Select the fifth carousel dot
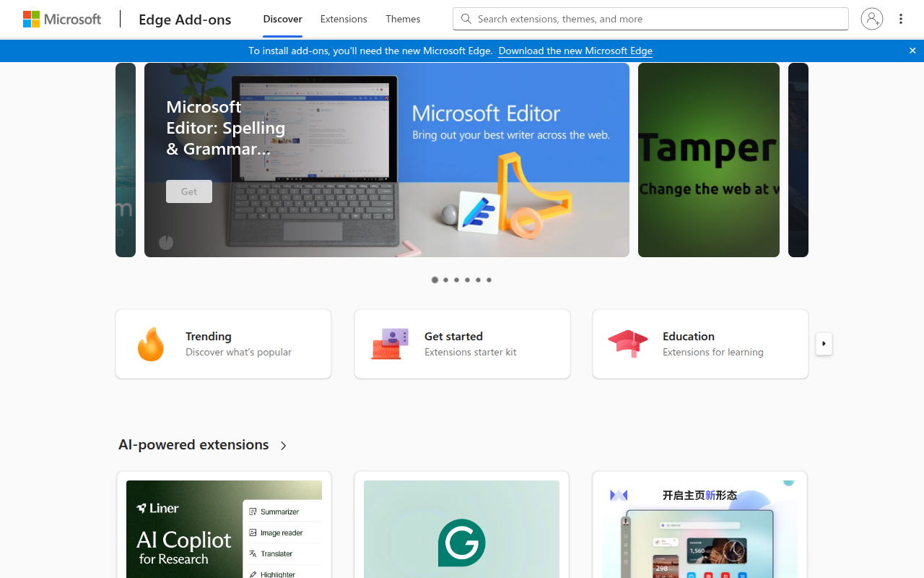 pos(478,280)
